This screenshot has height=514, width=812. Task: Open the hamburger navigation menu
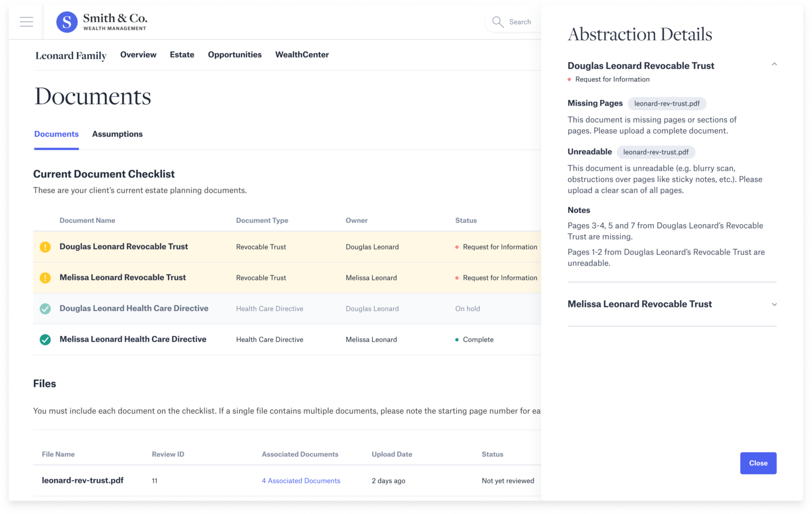pyautogui.click(x=26, y=22)
